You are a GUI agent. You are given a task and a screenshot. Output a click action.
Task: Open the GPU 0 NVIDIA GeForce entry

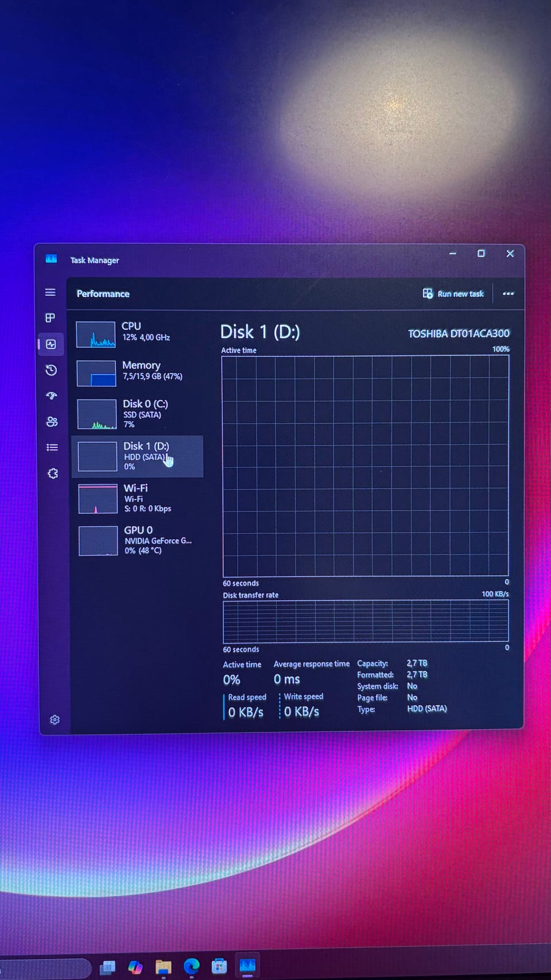click(x=138, y=540)
